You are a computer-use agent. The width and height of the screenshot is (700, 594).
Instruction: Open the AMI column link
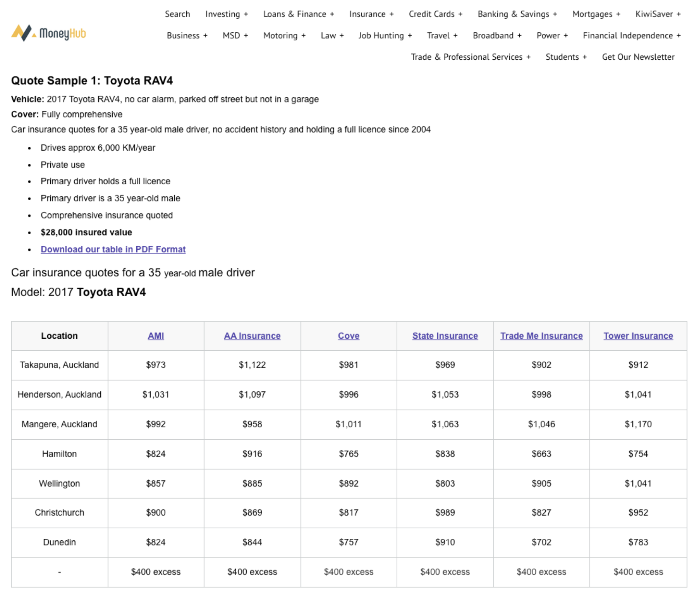click(x=156, y=336)
